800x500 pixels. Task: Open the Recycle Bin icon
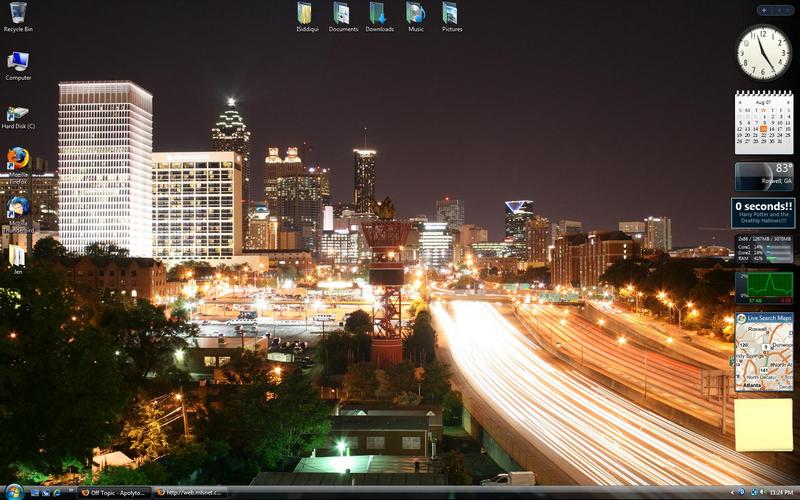18,13
